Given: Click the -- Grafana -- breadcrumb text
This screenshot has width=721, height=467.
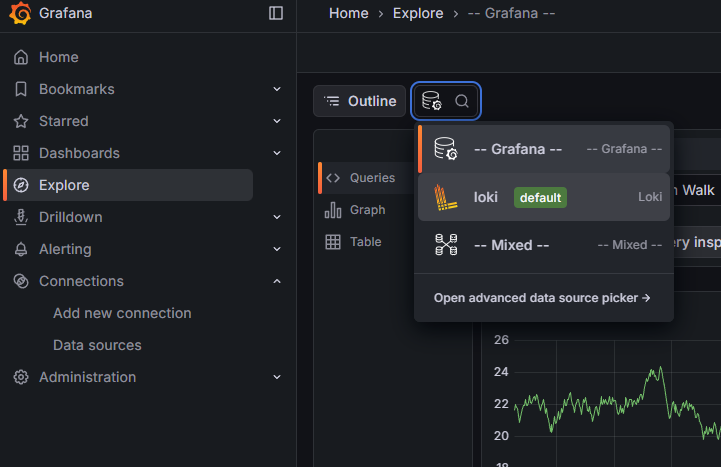Looking at the screenshot, I should click(x=511, y=13).
